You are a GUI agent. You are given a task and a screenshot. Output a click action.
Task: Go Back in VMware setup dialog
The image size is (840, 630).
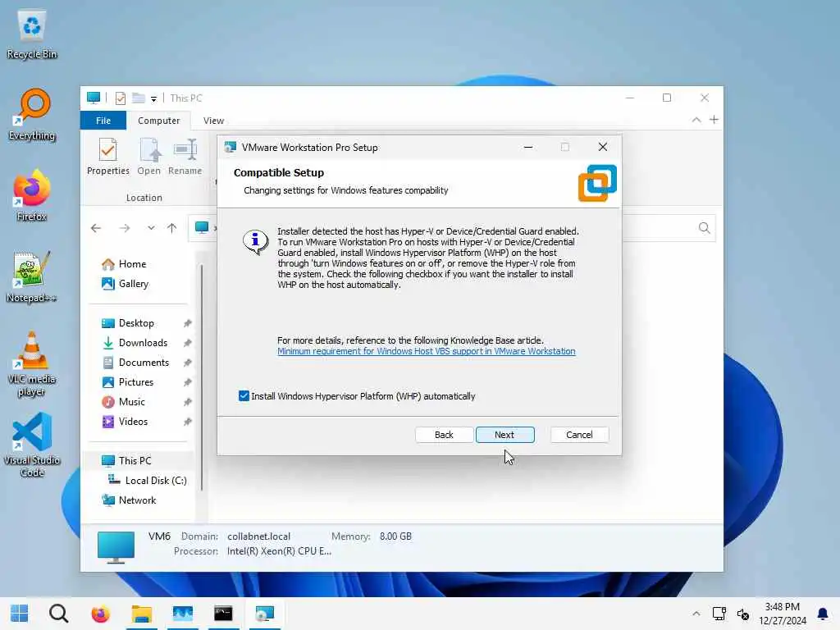pos(444,435)
